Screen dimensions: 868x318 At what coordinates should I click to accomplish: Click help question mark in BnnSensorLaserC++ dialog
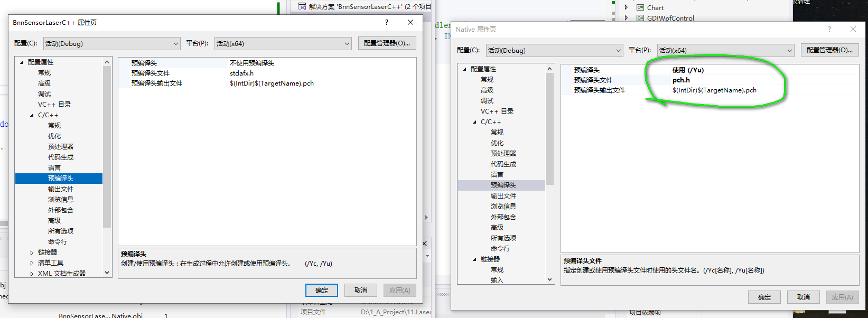(387, 22)
